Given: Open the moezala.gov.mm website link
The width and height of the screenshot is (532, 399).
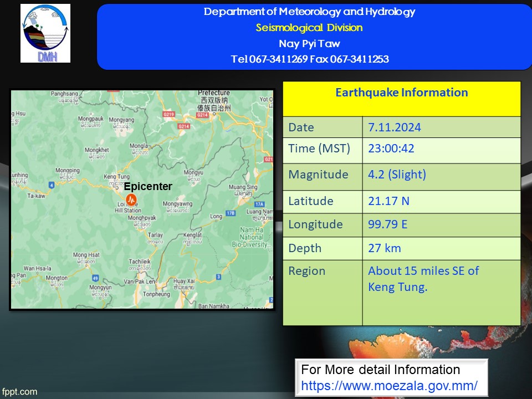Looking at the screenshot, I should click(x=389, y=386).
